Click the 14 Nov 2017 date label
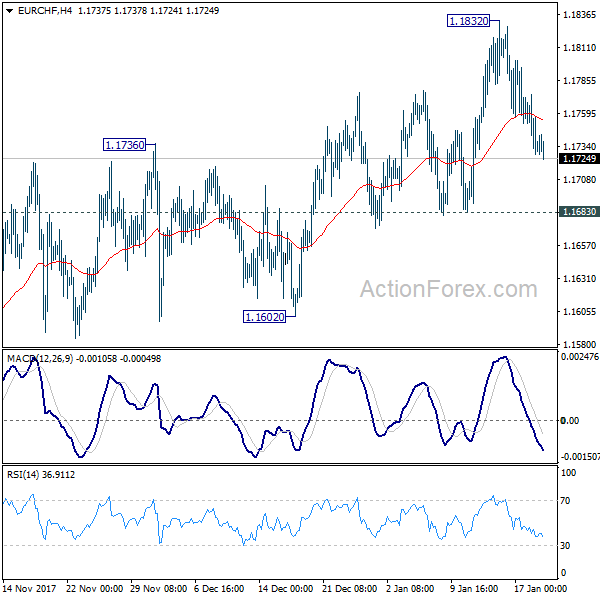This screenshot has height=600, width=600. pyautogui.click(x=29, y=589)
